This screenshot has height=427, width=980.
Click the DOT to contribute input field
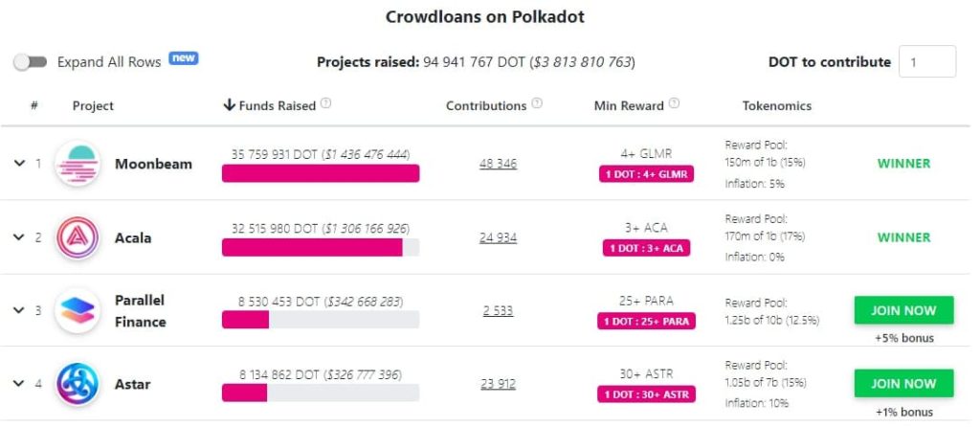click(926, 62)
